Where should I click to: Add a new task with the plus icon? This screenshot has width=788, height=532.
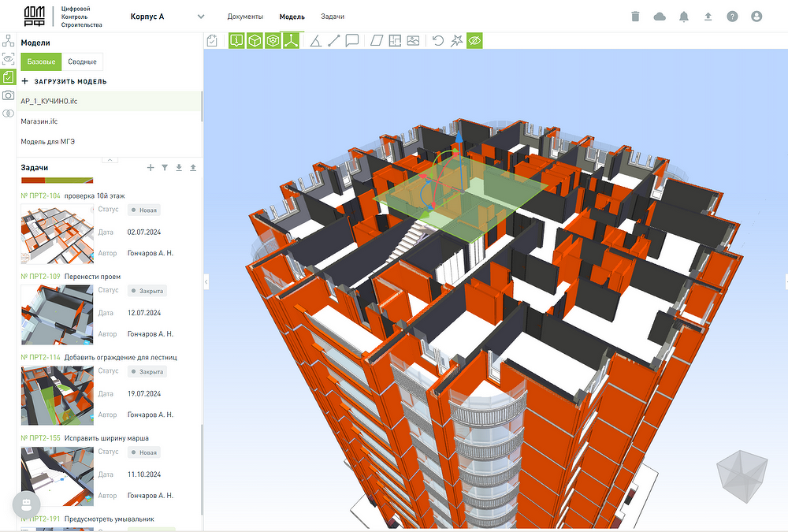(151, 167)
